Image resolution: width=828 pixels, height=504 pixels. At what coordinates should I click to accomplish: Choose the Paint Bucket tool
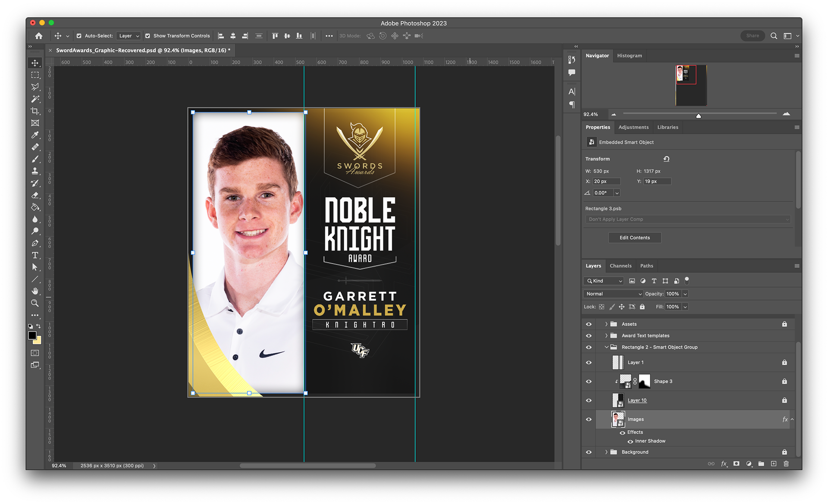pos(35,207)
